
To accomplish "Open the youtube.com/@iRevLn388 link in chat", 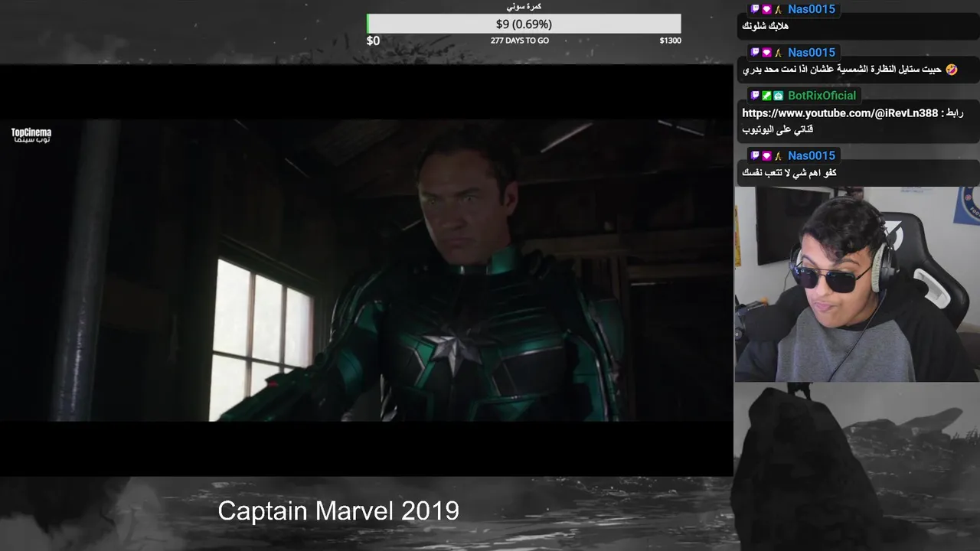I will 840,113.
